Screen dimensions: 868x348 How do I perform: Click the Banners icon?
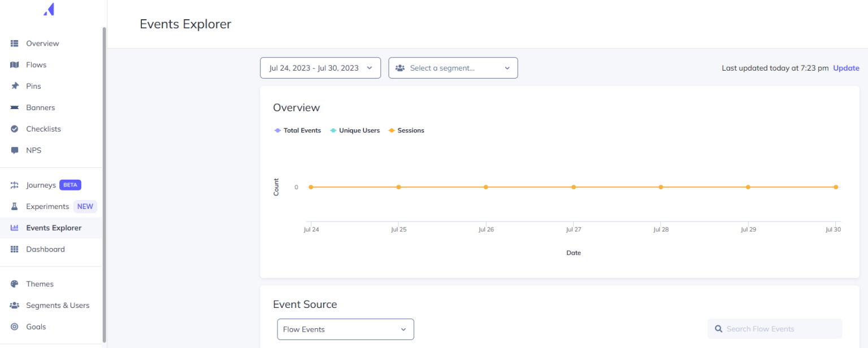(14, 107)
